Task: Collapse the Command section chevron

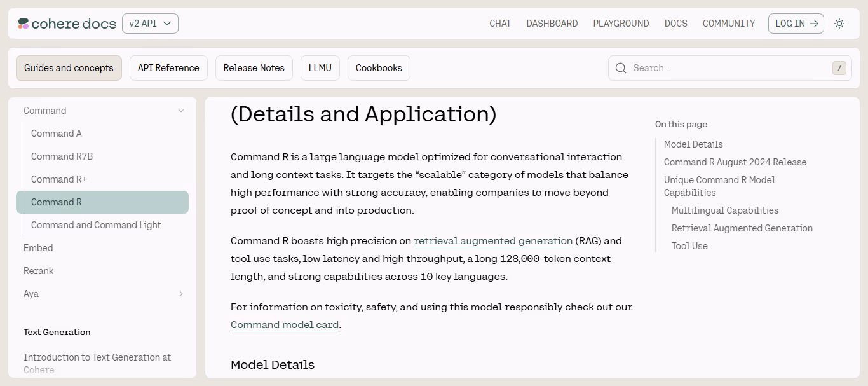Action: (x=181, y=111)
